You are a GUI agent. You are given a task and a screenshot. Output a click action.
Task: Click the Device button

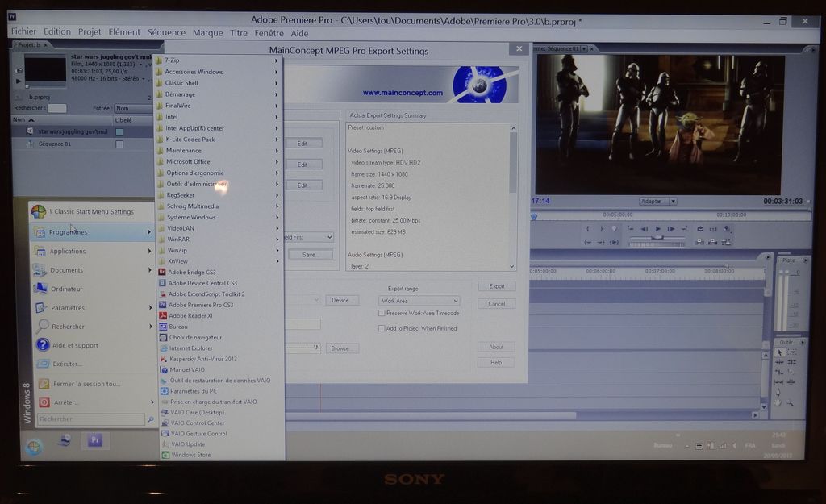tap(342, 300)
